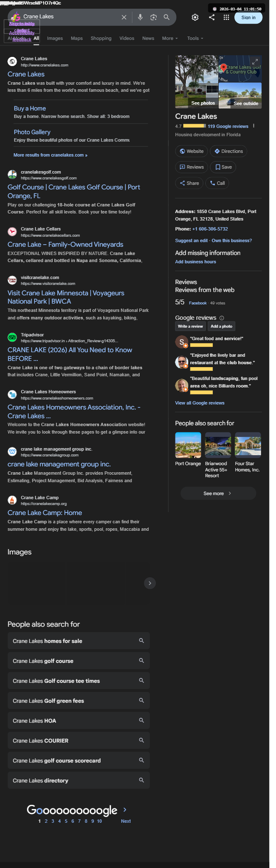
Task: Click the share icon near settings
Action: 212,17
